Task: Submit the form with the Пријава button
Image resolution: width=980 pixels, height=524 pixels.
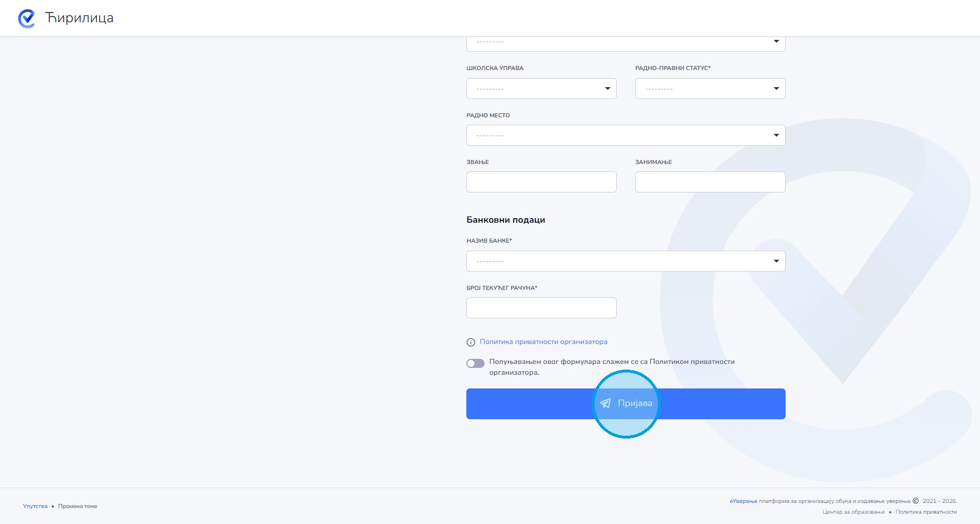Action: [626, 404]
